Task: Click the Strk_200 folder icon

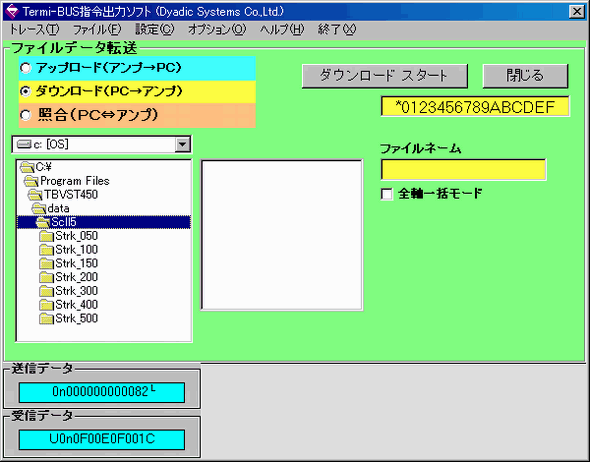Action: coord(46,277)
